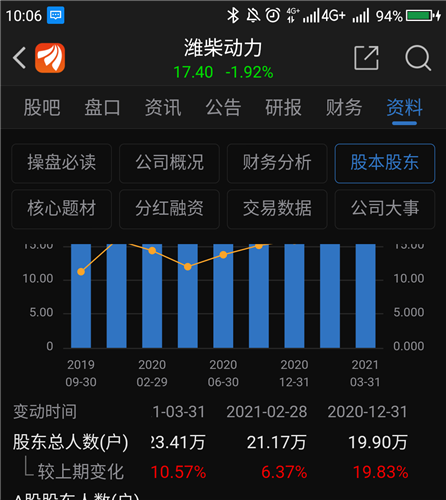446x500 pixels.
Task: Tap the 2020-12-31 column header
Action: pyautogui.click(x=367, y=412)
